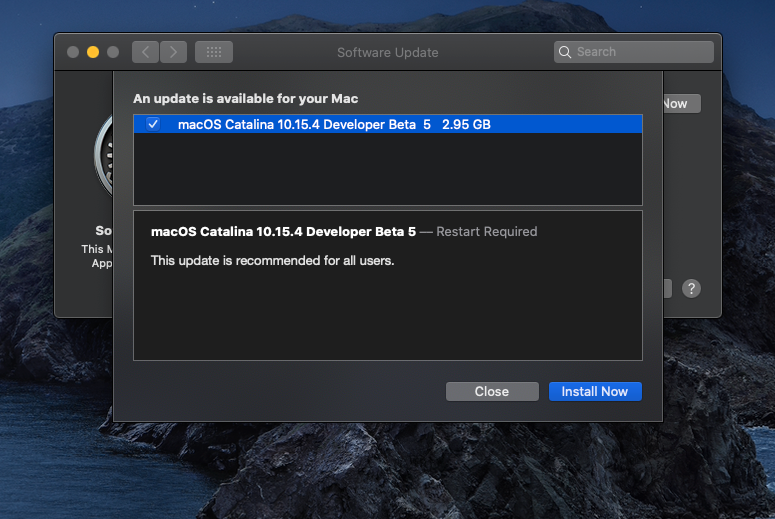Viewport: 775px width, 519px height.
Task: Uncheck macOS Catalina 10.15.4 Developer Beta checkbox
Action: coord(153,124)
